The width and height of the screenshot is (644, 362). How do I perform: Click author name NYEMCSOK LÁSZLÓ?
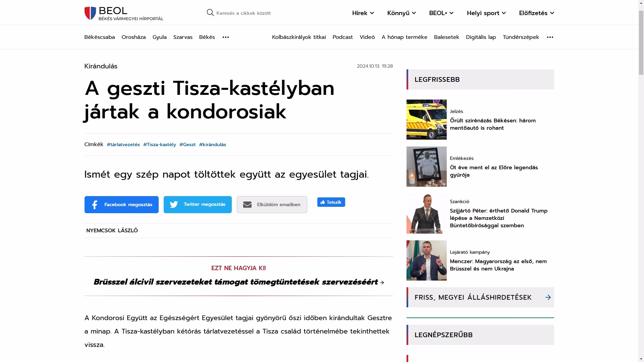point(112,231)
